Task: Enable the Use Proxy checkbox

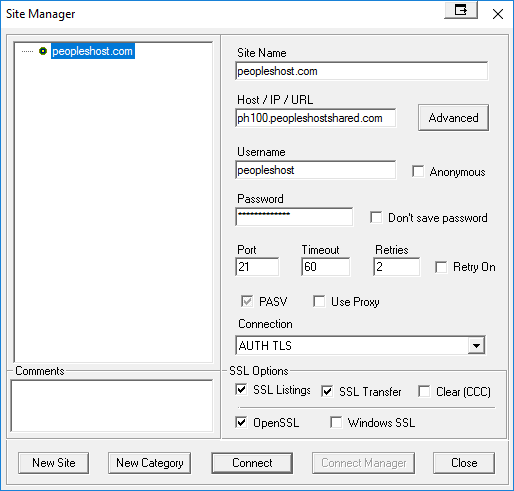Action: point(319,301)
